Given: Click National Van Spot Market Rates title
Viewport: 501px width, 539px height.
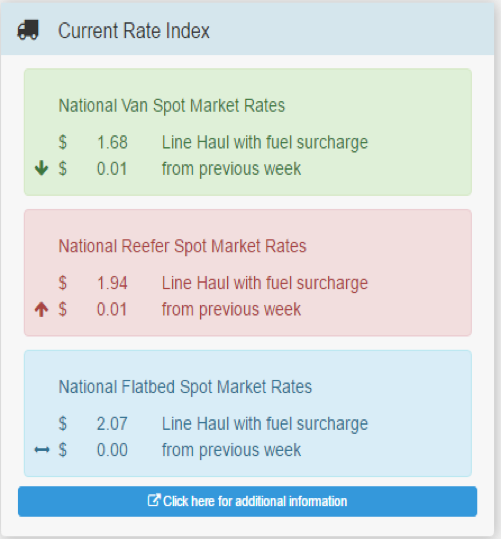Looking at the screenshot, I should 172,106.
